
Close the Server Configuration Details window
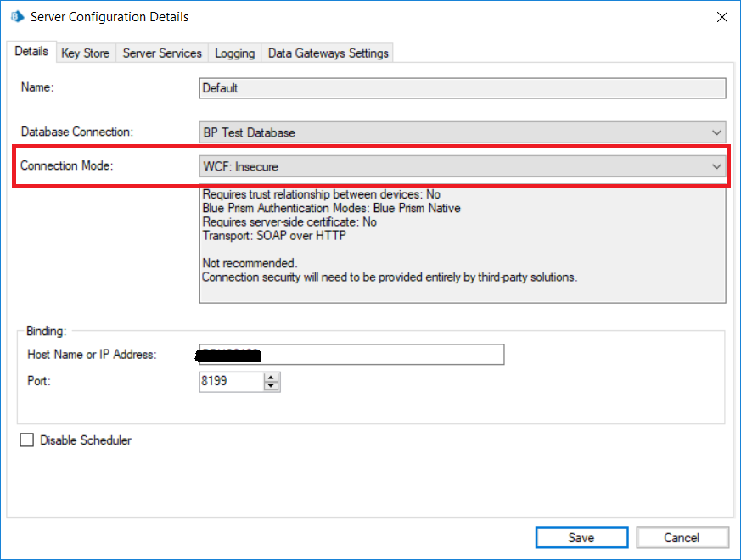[x=721, y=17]
